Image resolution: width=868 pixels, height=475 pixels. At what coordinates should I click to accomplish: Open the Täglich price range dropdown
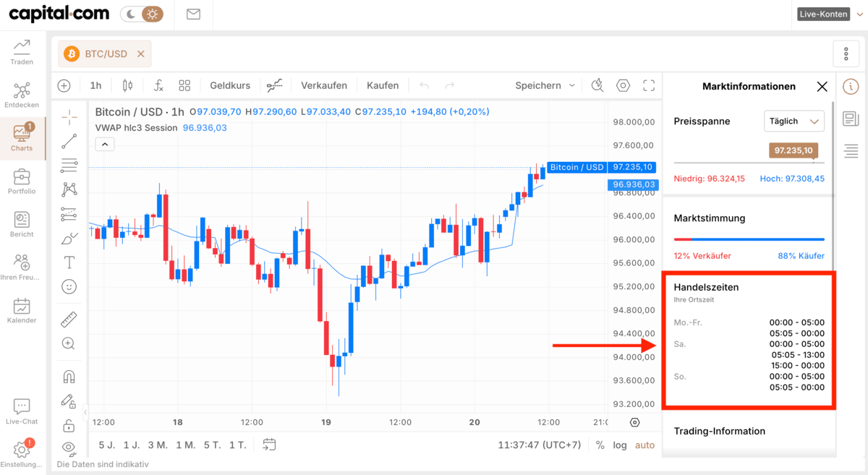(794, 121)
